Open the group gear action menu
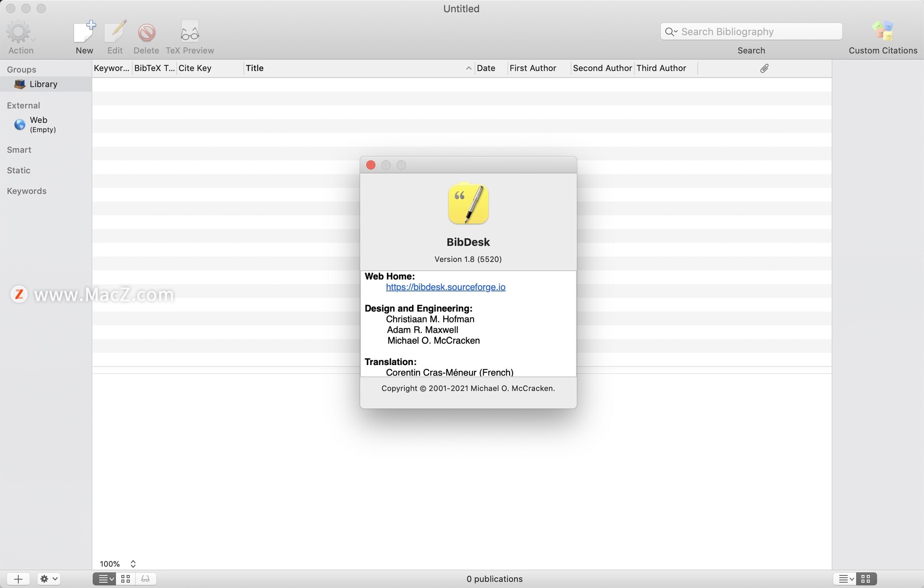Screen dimensions: 924x588 [49, 579]
